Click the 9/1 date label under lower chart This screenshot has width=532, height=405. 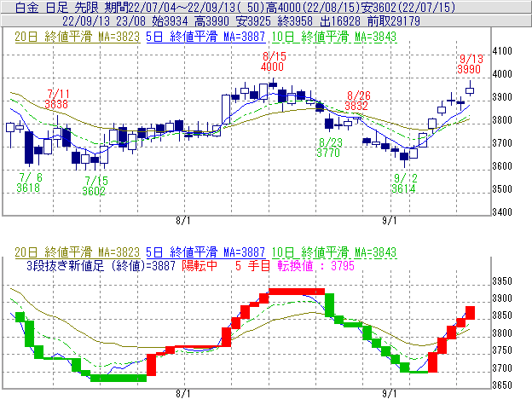click(390, 394)
